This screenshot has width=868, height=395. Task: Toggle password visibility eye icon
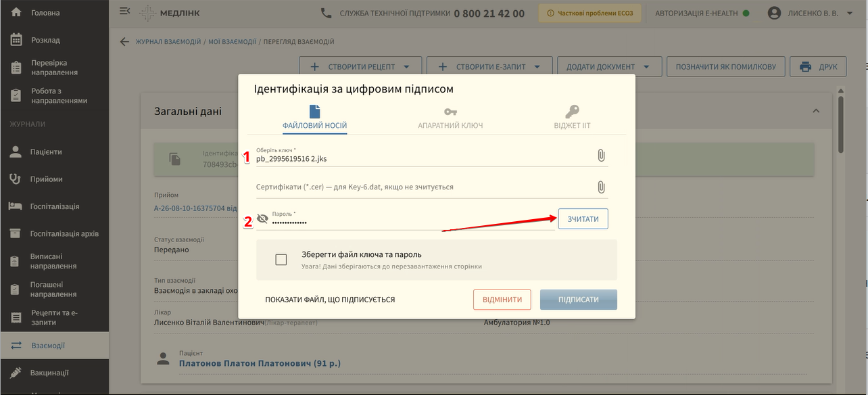click(x=262, y=218)
